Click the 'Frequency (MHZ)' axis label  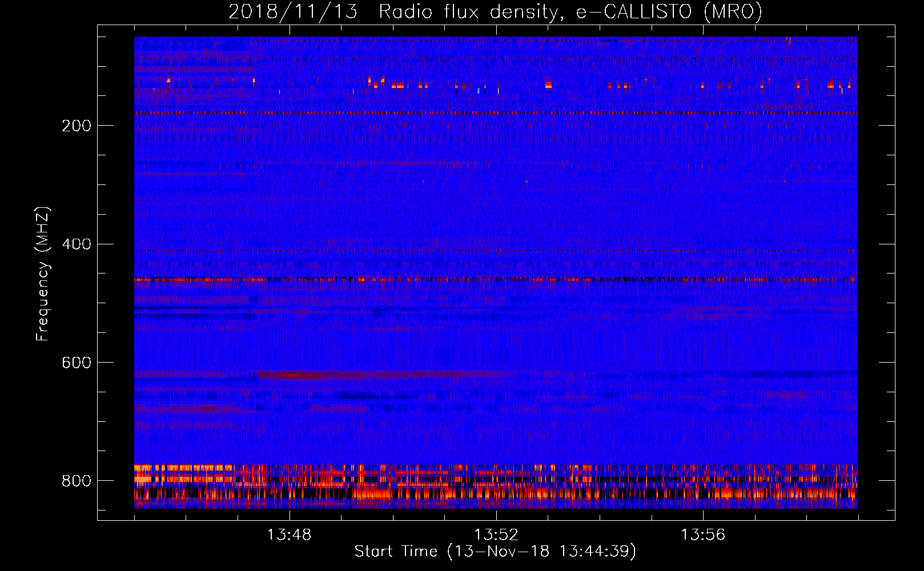pos(43,274)
